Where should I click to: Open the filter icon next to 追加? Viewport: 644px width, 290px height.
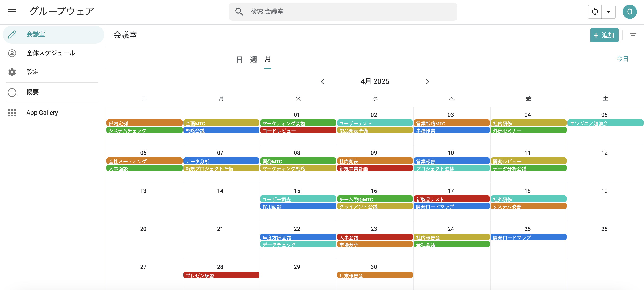coord(633,35)
